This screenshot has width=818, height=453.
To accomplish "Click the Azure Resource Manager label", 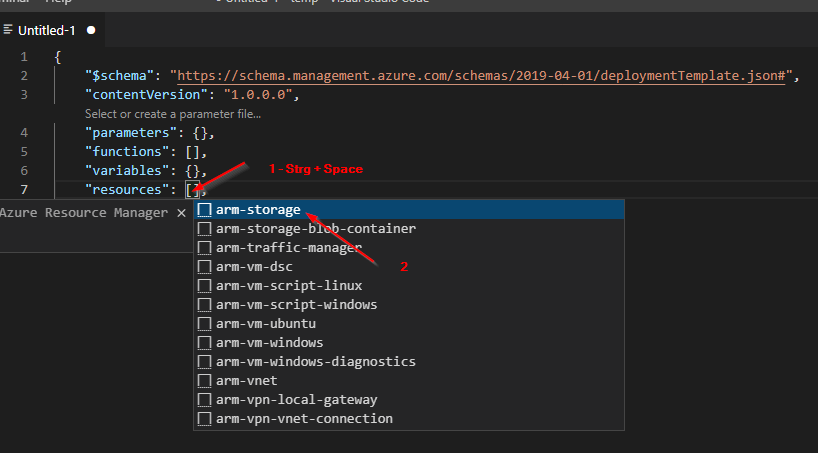I will (x=84, y=213).
